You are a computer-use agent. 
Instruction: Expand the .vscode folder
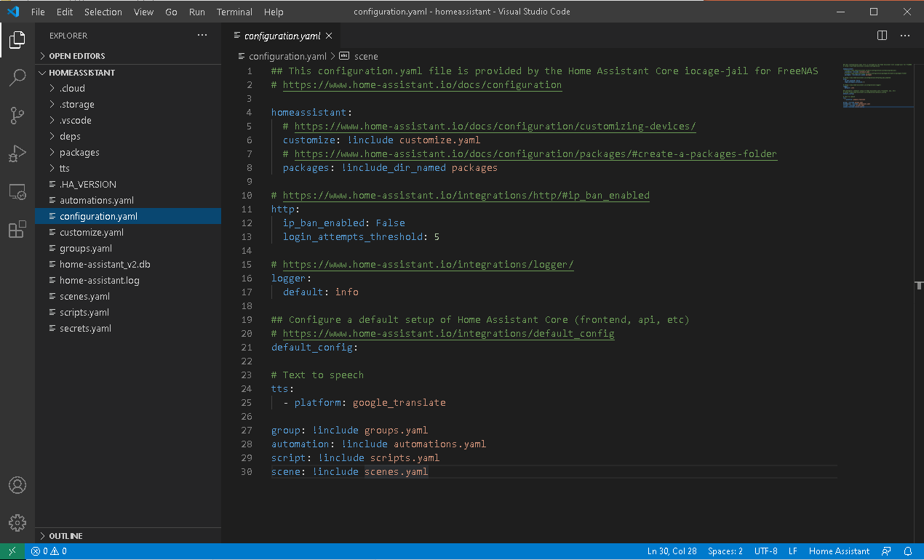128,120
